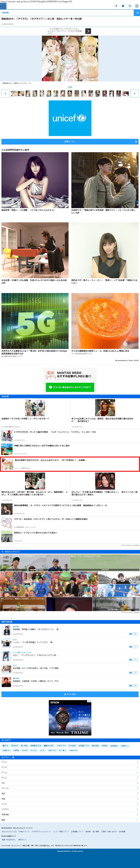The width and height of the screenshot is (140, 868).
Task: Open the orange vegetable juice article image
Action: click(105, 321)
